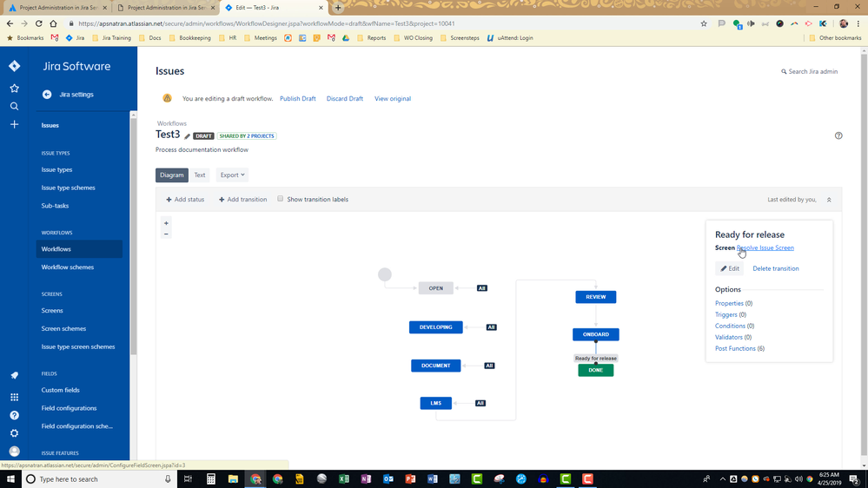Open Issue type schemes in sidebar
Screen dimensions: 868x488
(68, 188)
